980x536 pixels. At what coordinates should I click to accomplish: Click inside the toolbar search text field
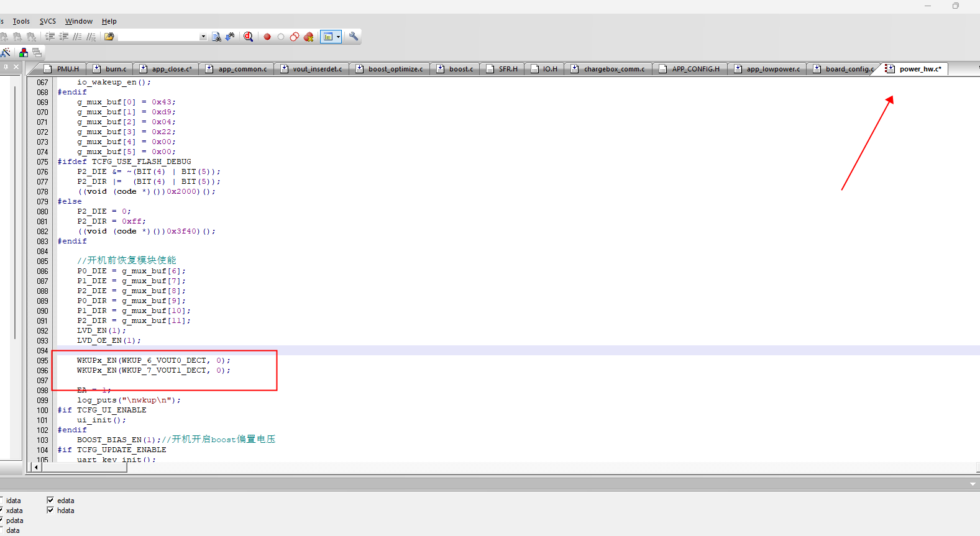[x=158, y=37]
